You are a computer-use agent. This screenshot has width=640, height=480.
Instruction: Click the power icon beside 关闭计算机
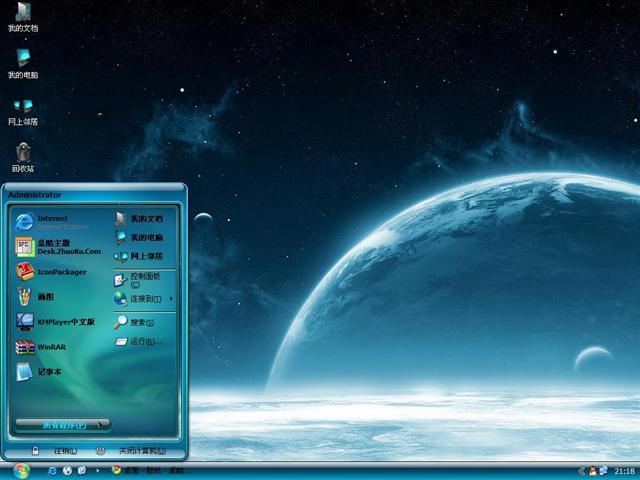tap(100, 451)
